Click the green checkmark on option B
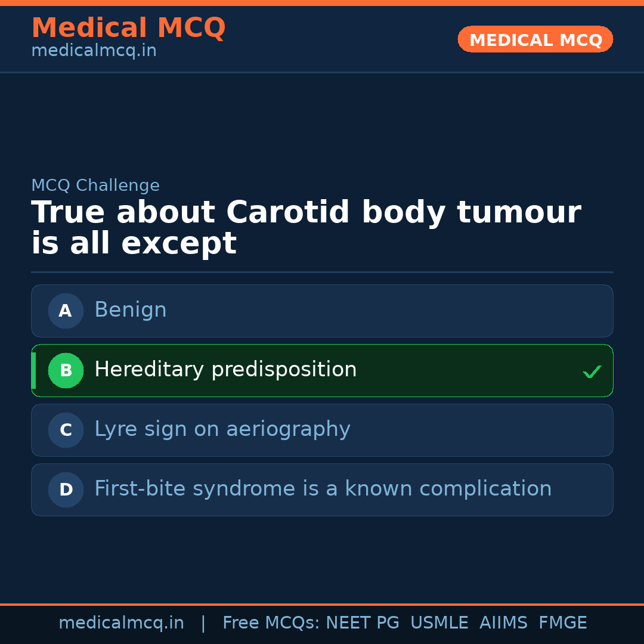The image size is (644, 644). (592, 371)
